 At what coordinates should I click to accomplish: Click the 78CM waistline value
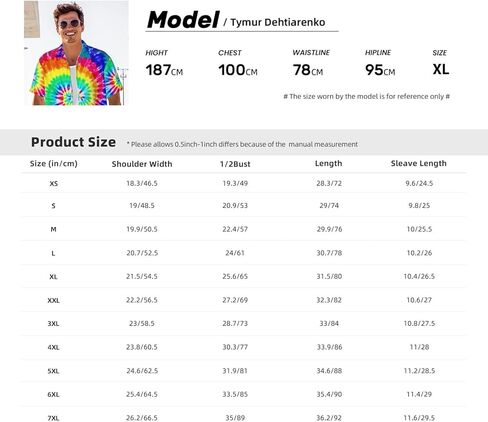(308, 70)
